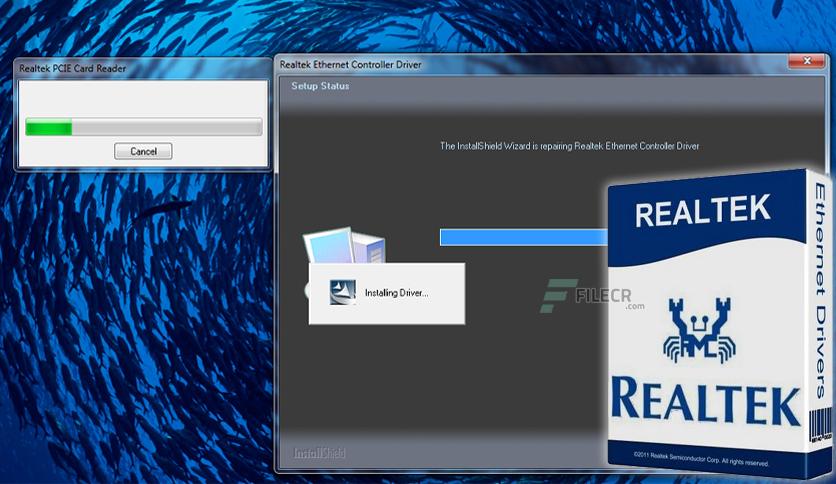
Task: Click the FileCR watermark logo icon
Action: tap(552, 295)
